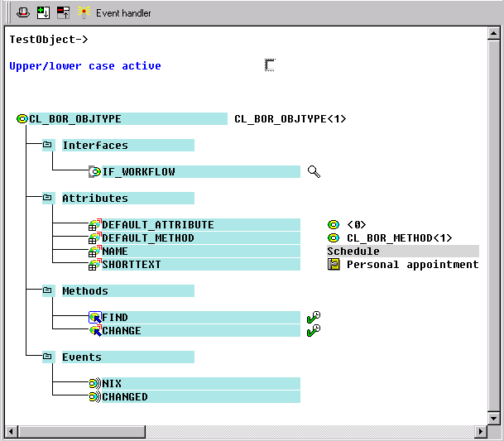Open the Event handler button
The image size is (504, 441).
point(114,13)
